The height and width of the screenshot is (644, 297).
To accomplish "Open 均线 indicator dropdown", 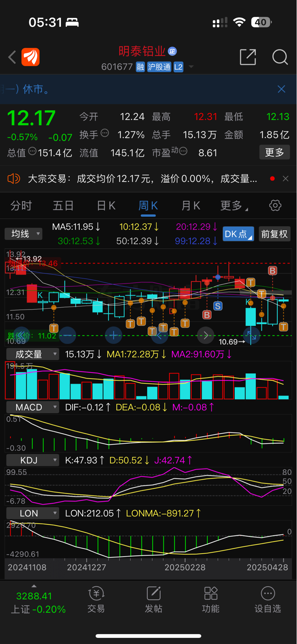I will [24, 234].
